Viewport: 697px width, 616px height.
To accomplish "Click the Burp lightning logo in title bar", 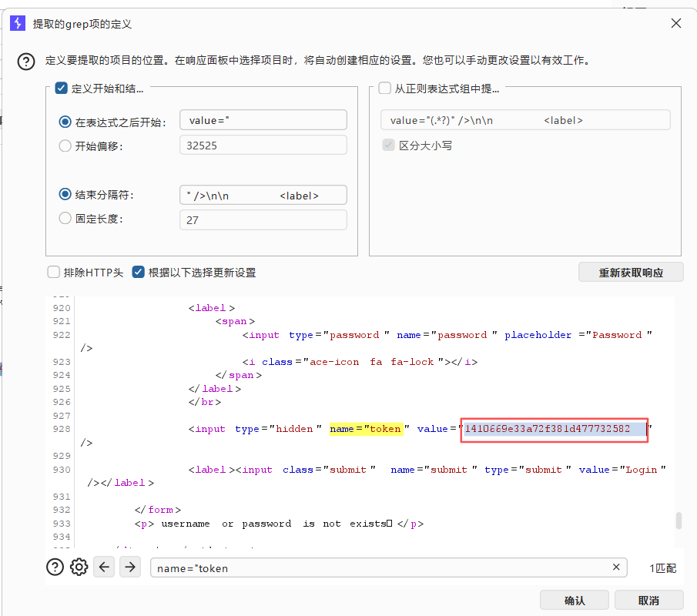I will [x=18, y=22].
